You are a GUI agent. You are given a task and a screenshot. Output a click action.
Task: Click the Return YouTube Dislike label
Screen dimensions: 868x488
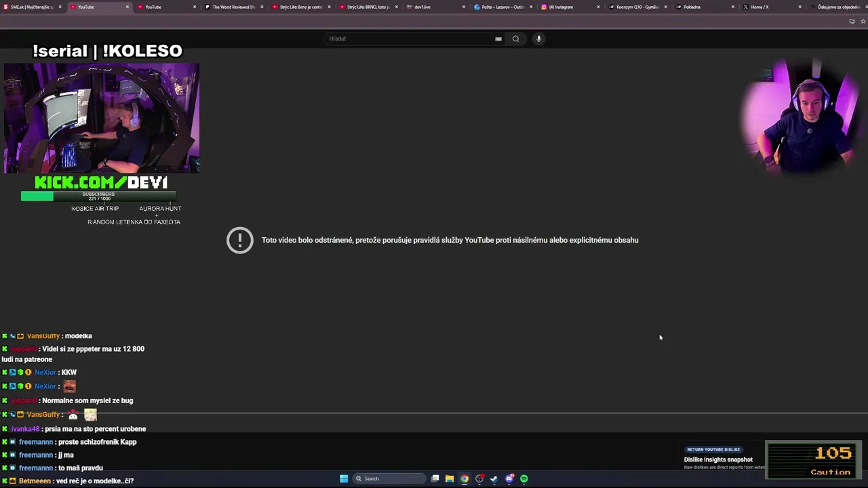713,449
